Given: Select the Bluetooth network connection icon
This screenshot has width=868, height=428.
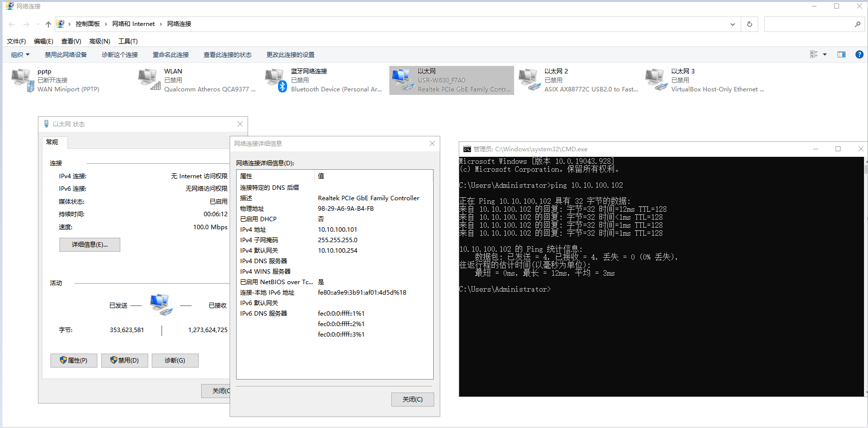Looking at the screenshot, I should click(x=276, y=80).
